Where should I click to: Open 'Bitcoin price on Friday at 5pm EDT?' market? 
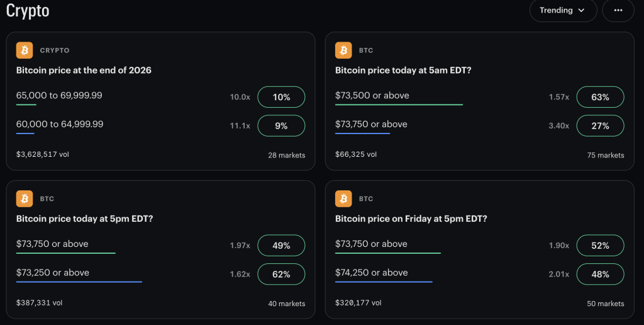(x=411, y=219)
